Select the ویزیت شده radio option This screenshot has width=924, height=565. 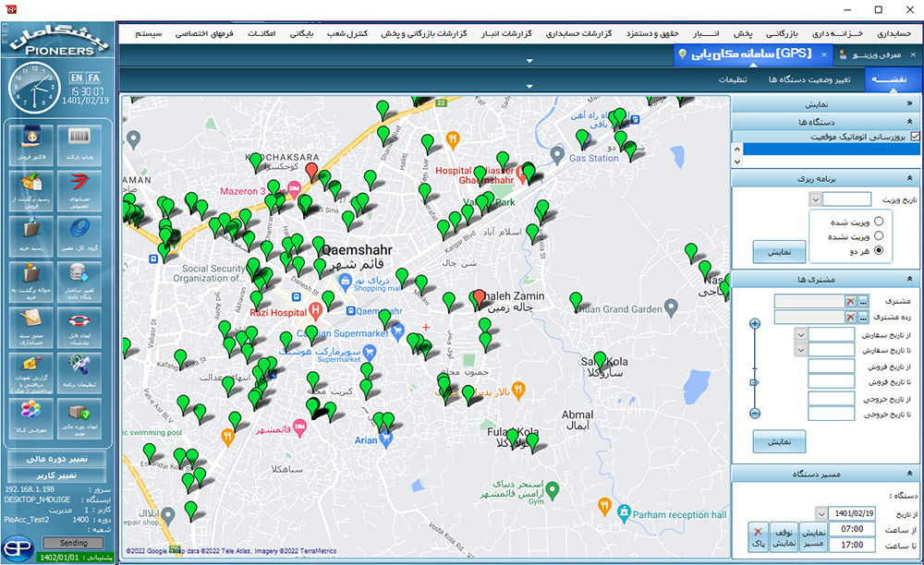[879, 222]
